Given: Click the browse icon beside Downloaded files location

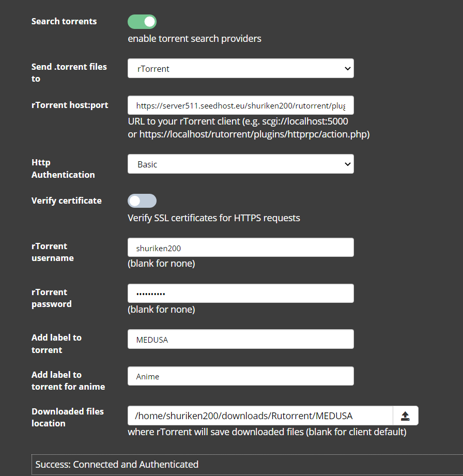Looking at the screenshot, I should (406, 415).
